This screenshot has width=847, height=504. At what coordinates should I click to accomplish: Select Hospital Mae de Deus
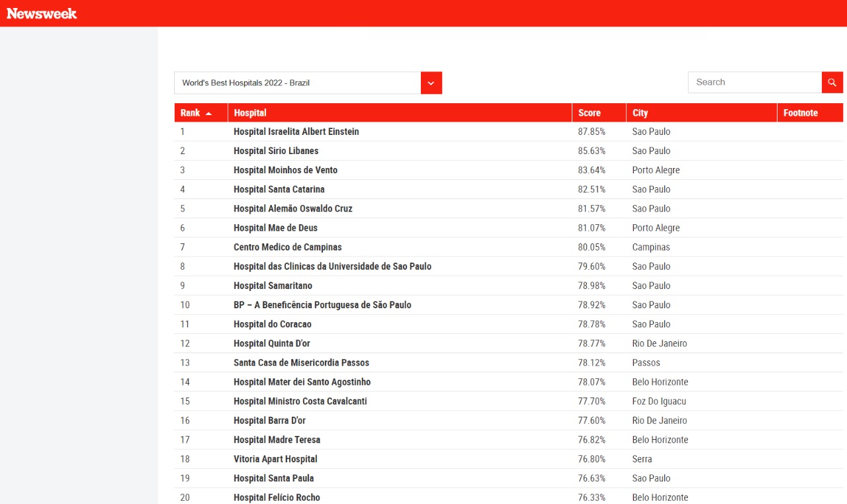click(x=275, y=228)
